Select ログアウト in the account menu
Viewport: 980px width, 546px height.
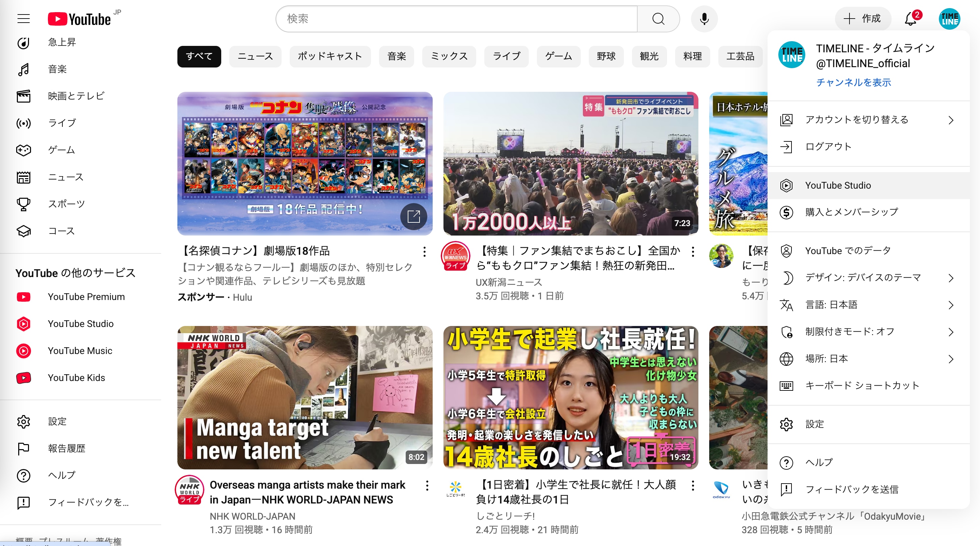click(x=868, y=147)
